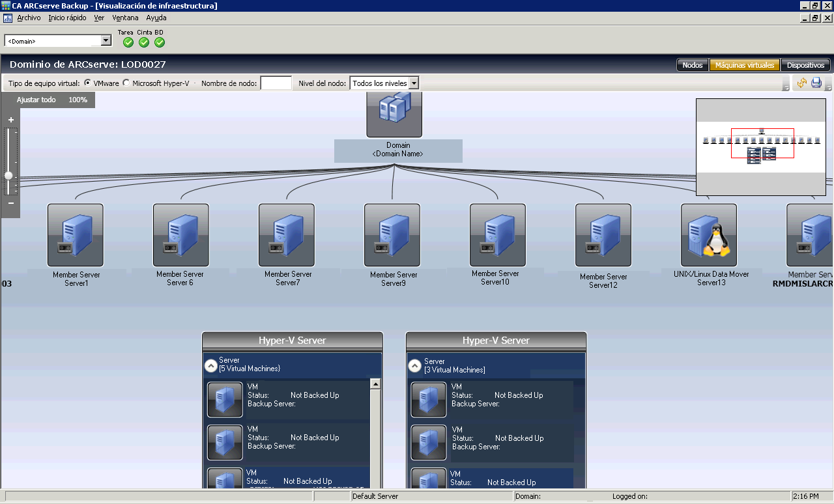
Task: Click the refresh icon in the toolbar
Action: (801, 83)
